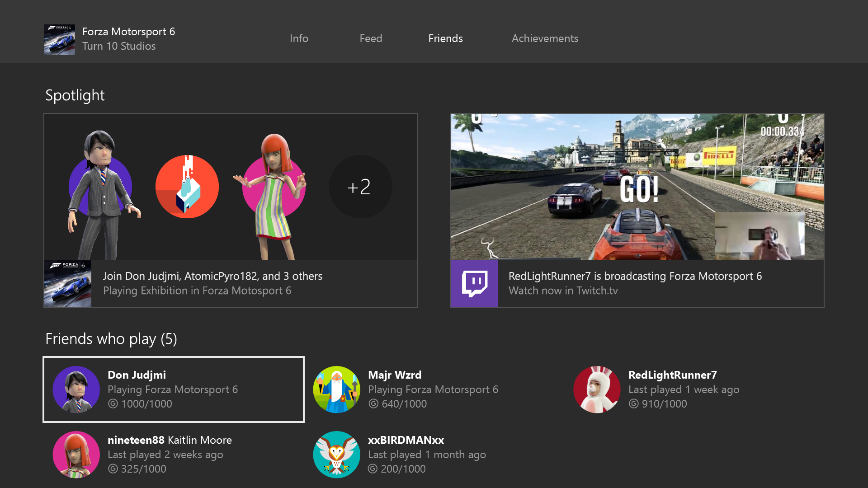868x488 pixels.
Task: Select xxBIRDMANxx owl avatar
Action: [x=336, y=455]
